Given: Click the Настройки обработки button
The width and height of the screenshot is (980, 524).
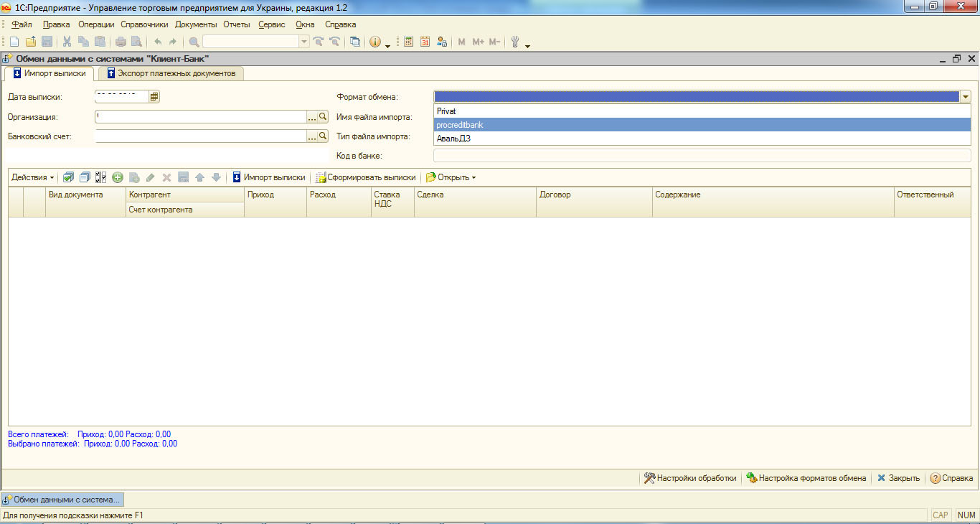Looking at the screenshot, I should [690, 478].
